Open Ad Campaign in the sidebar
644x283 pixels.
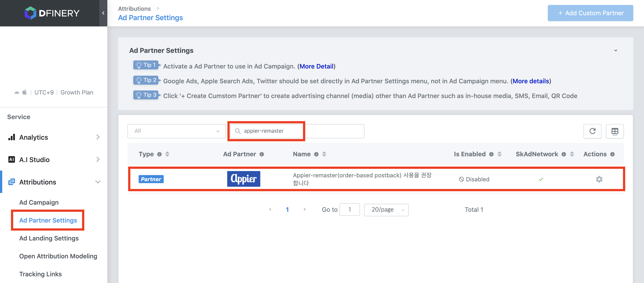39,202
